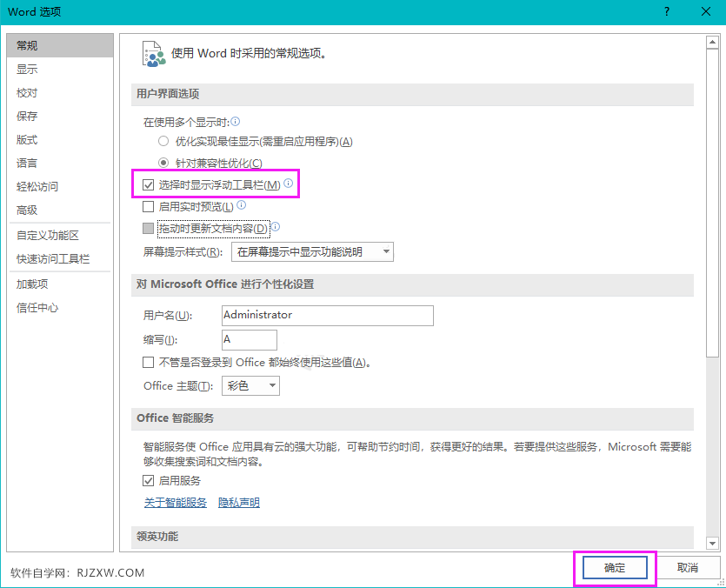Image resolution: width=726 pixels, height=588 pixels.
Task: Click the info icon beside 启用实时预览
Action: click(243, 206)
